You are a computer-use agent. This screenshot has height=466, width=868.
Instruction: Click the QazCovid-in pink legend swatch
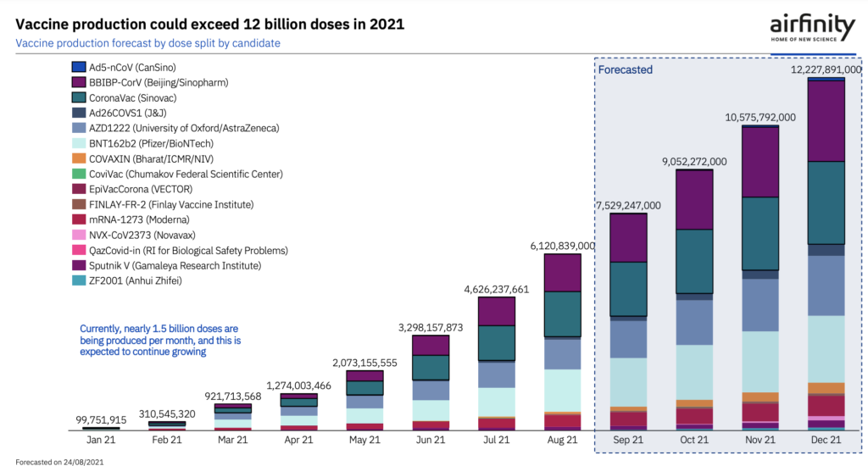(79, 250)
